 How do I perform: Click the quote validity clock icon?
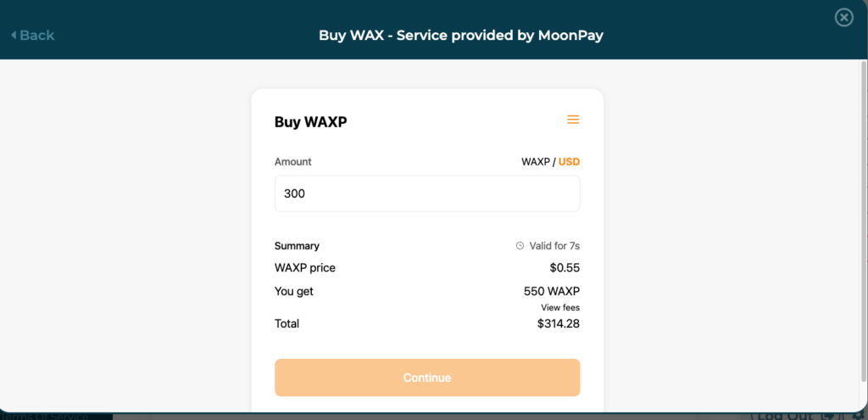point(520,246)
